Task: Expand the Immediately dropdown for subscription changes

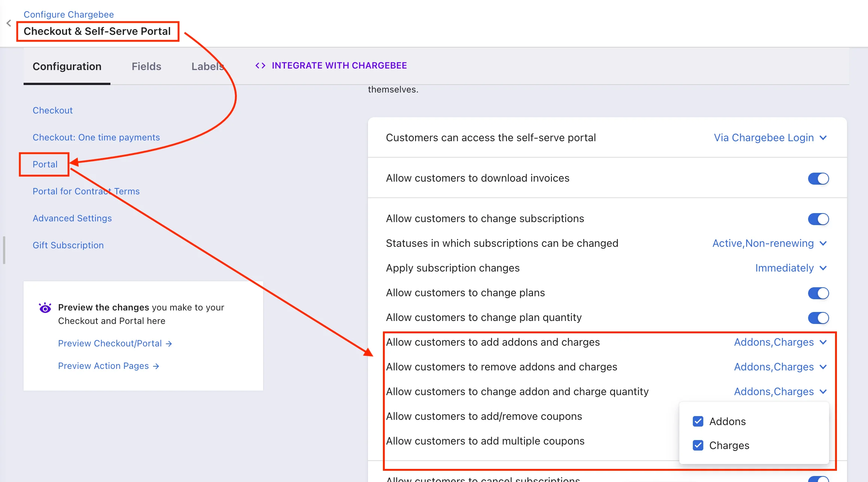Action: (x=791, y=268)
